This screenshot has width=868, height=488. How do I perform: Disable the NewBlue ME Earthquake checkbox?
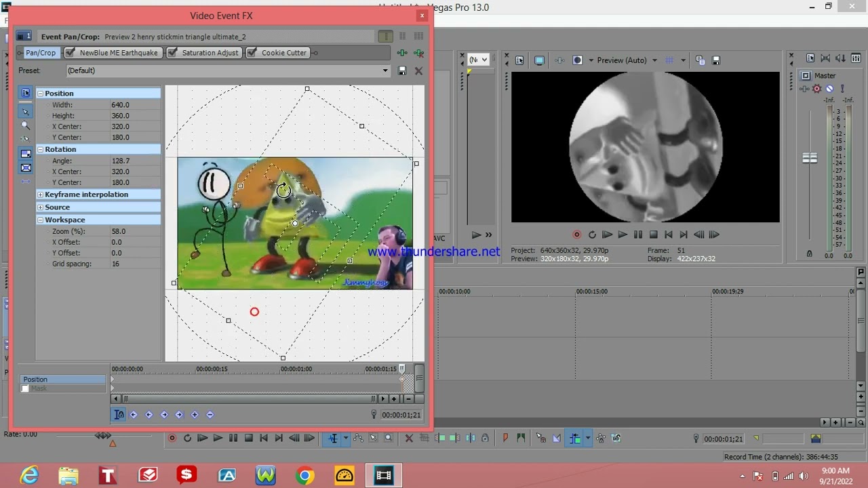(x=70, y=53)
